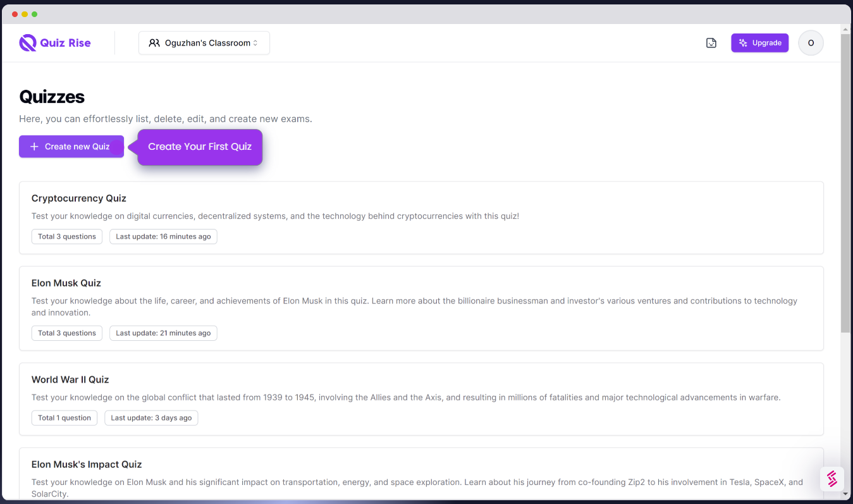The image size is (853, 504).
Task: Click the sparkle icon inside the Upgrade button
Action: [x=742, y=42]
